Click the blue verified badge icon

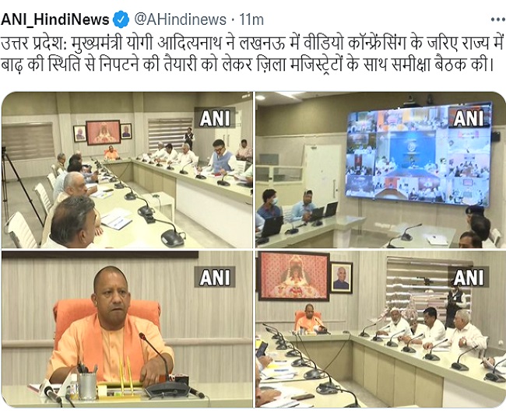(121, 19)
